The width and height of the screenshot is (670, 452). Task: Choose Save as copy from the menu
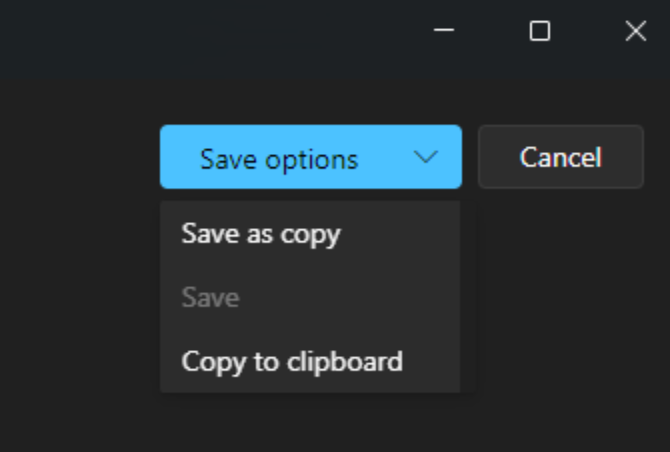(310, 233)
